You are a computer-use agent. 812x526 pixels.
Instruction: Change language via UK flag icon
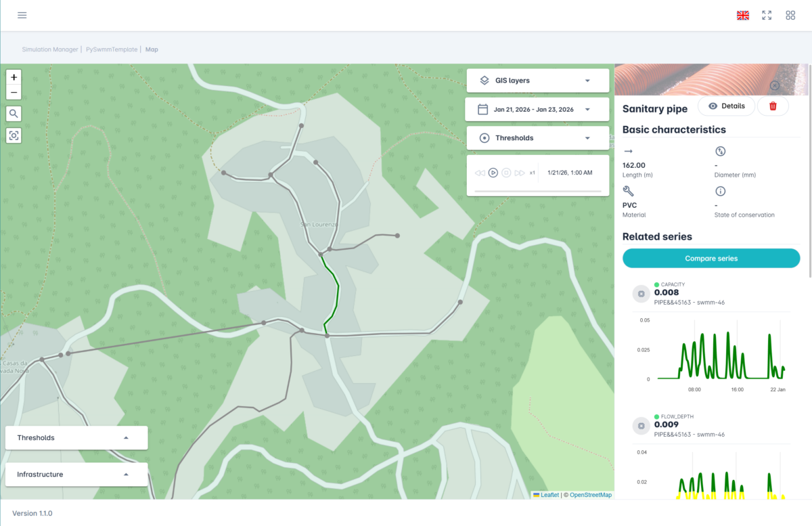743,15
